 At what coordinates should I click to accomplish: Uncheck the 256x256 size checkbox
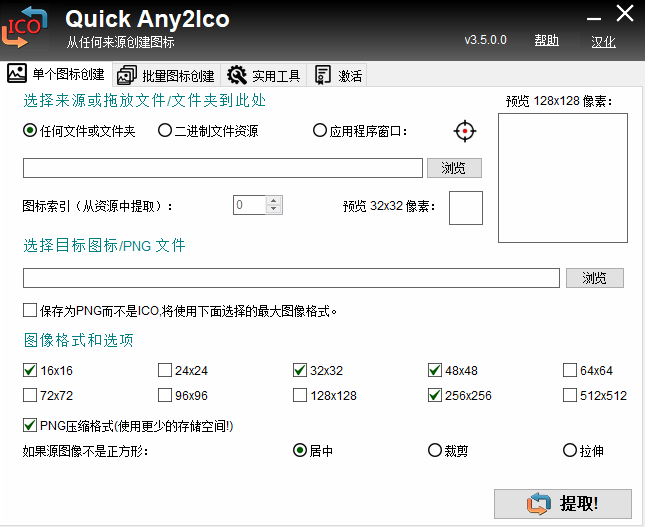point(435,395)
